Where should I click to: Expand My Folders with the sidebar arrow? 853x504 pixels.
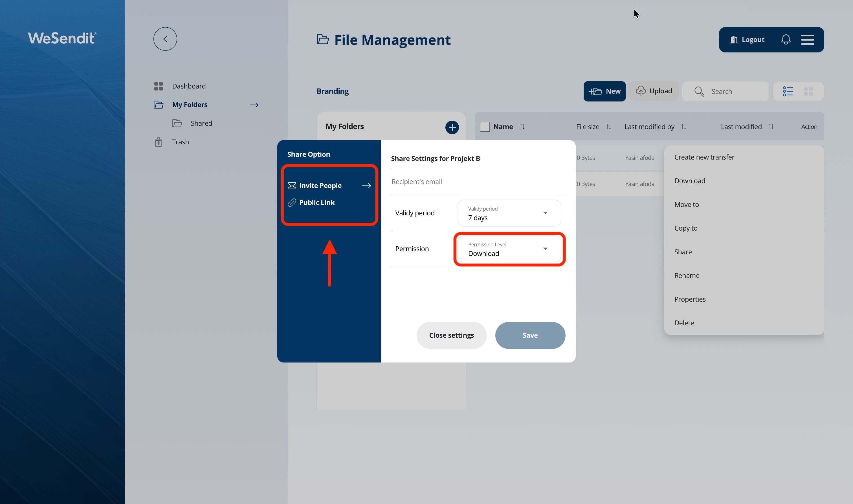click(254, 105)
